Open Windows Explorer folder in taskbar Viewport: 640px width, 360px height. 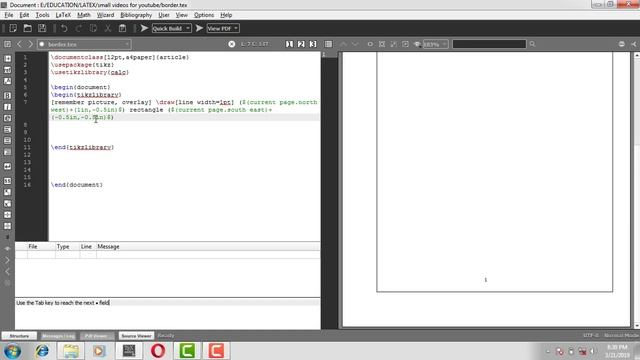71,351
